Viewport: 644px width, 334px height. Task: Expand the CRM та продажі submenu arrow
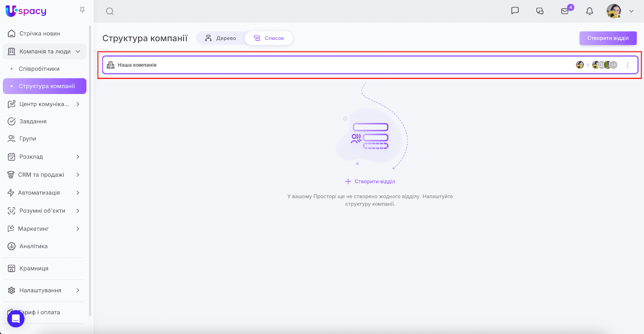pos(78,175)
